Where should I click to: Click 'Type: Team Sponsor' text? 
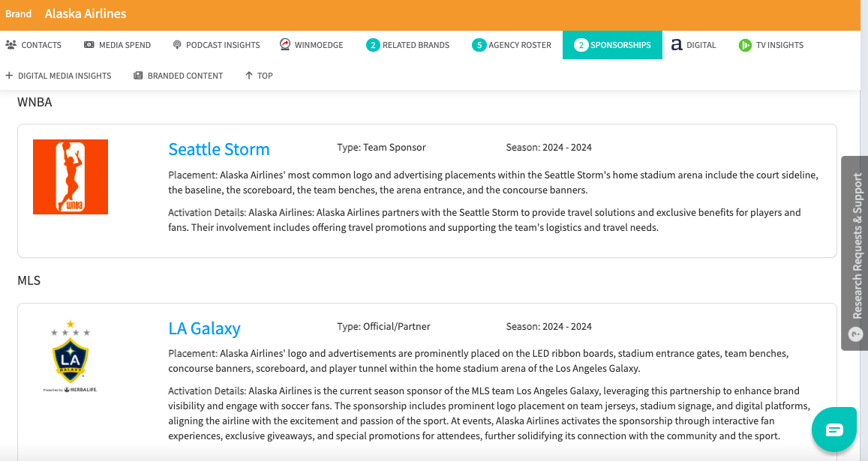pyautogui.click(x=381, y=147)
